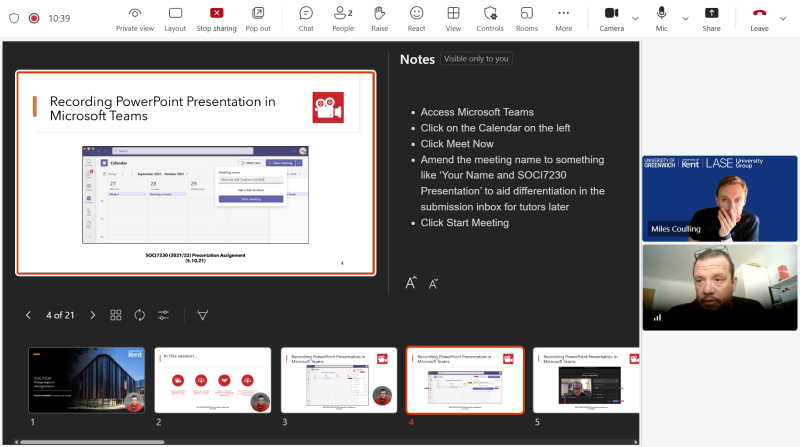Click the red camera icon on the slide
This screenshot has height=447, width=800.
[328, 108]
